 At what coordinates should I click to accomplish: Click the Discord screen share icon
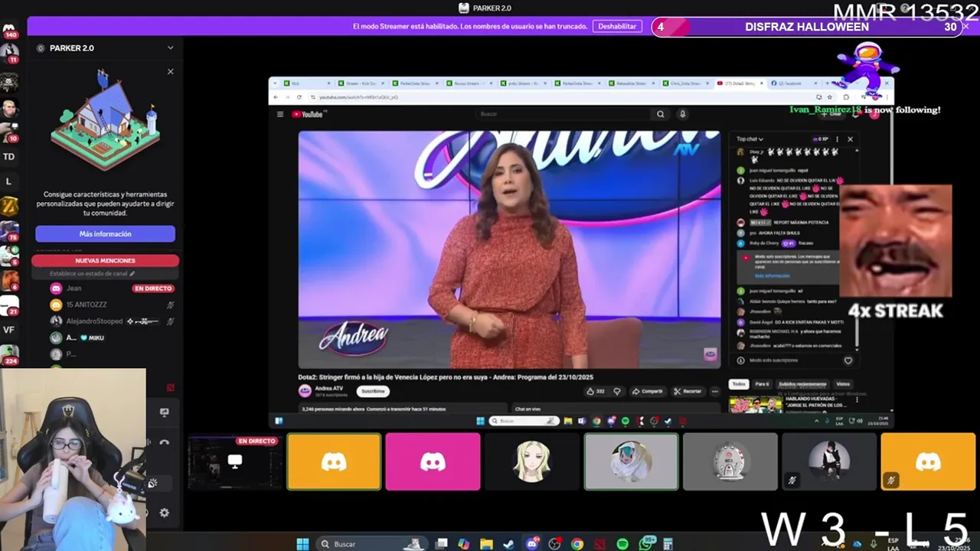(164, 412)
